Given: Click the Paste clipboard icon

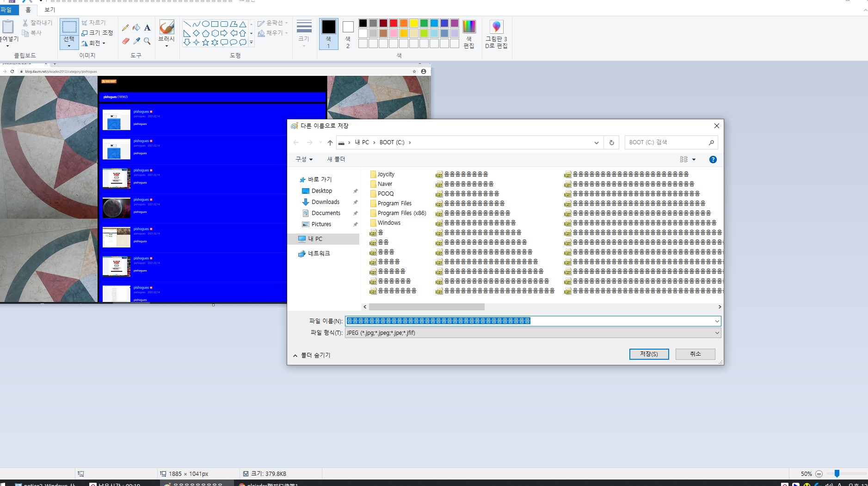Looking at the screenshot, I should pos(8,28).
